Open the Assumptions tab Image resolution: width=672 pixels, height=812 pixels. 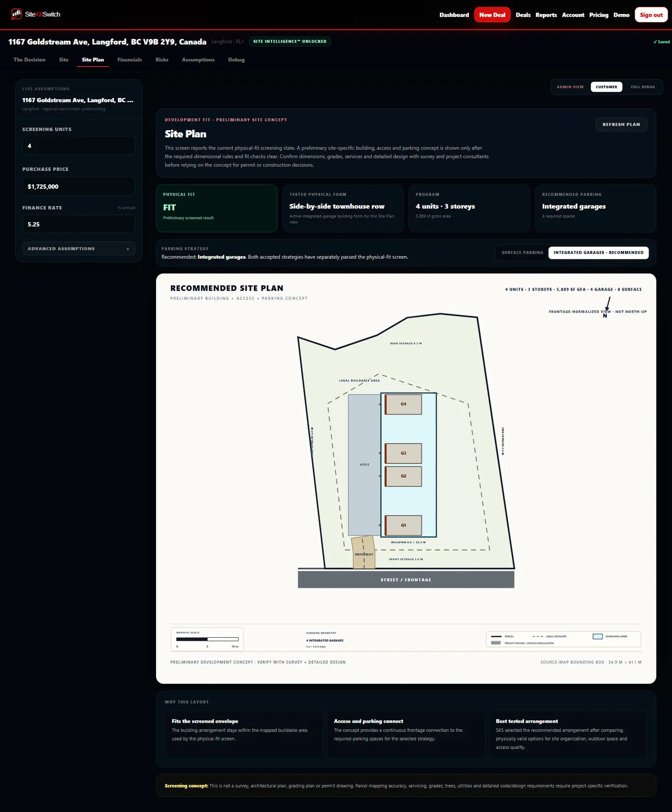(198, 60)
